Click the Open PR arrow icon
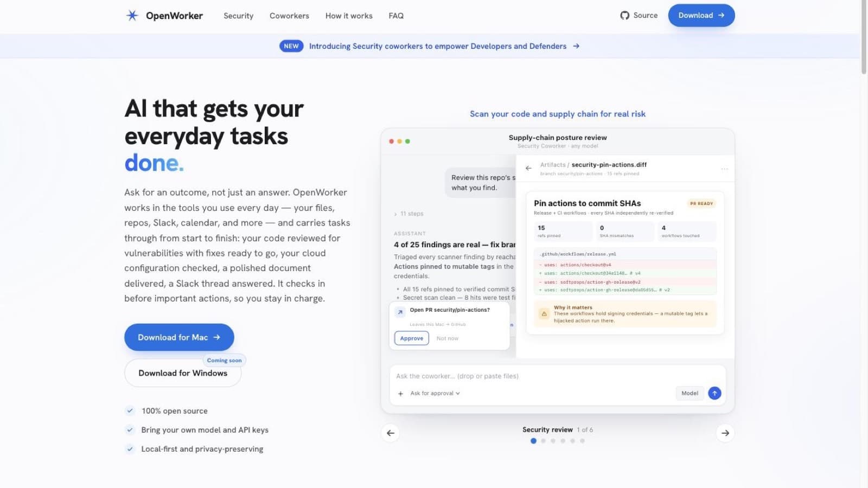The image size is (868, 488). [x=400, y=312]
